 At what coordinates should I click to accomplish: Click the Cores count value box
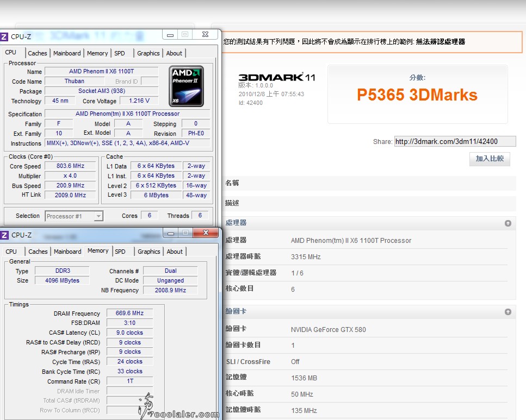(150, 215)
